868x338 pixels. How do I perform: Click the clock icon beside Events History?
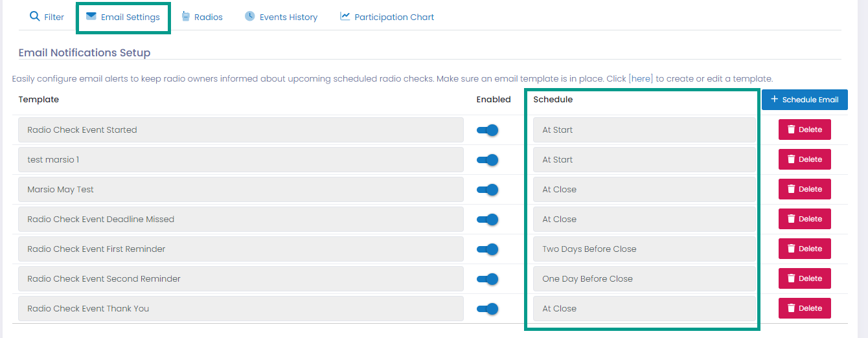(250, 16)
